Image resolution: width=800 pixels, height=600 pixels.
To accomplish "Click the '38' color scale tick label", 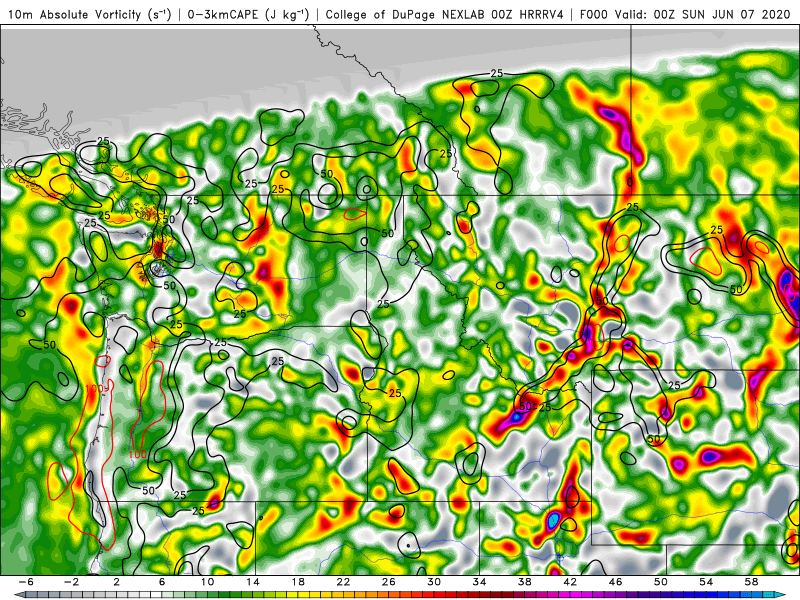I will [x=524, y=582].
